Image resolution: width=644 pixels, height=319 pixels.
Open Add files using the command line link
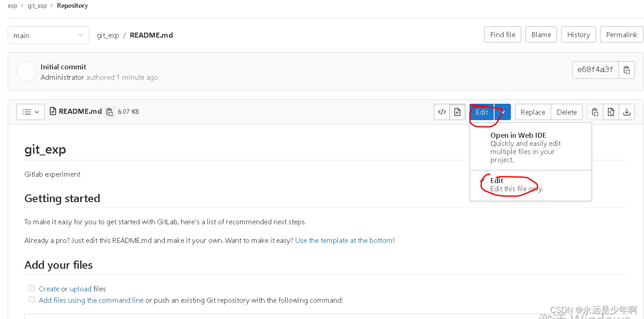pyautogui.click(x=91, y=300)
